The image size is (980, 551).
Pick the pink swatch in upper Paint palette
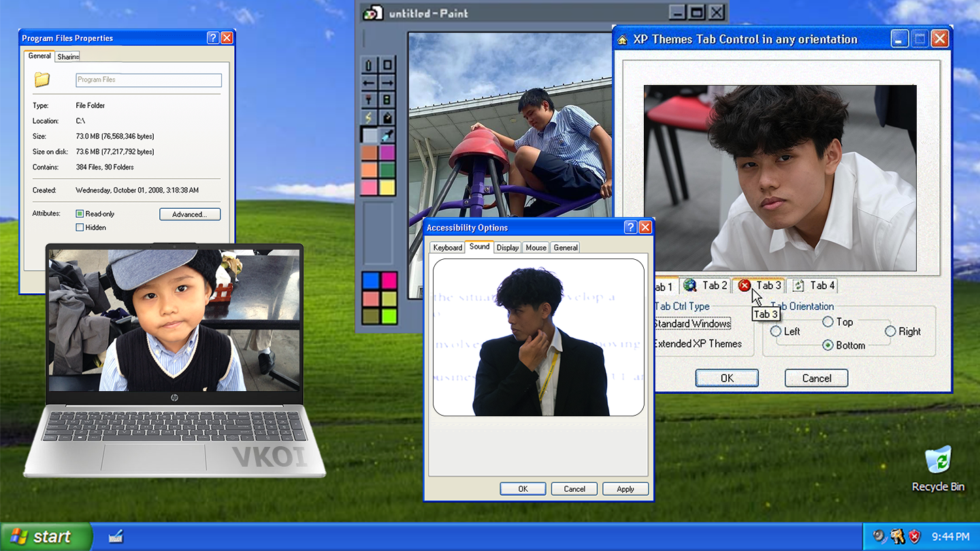tap(369, 188)
